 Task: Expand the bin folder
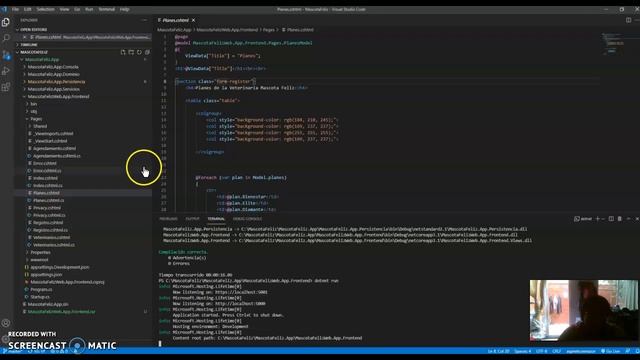coord(33,104)
